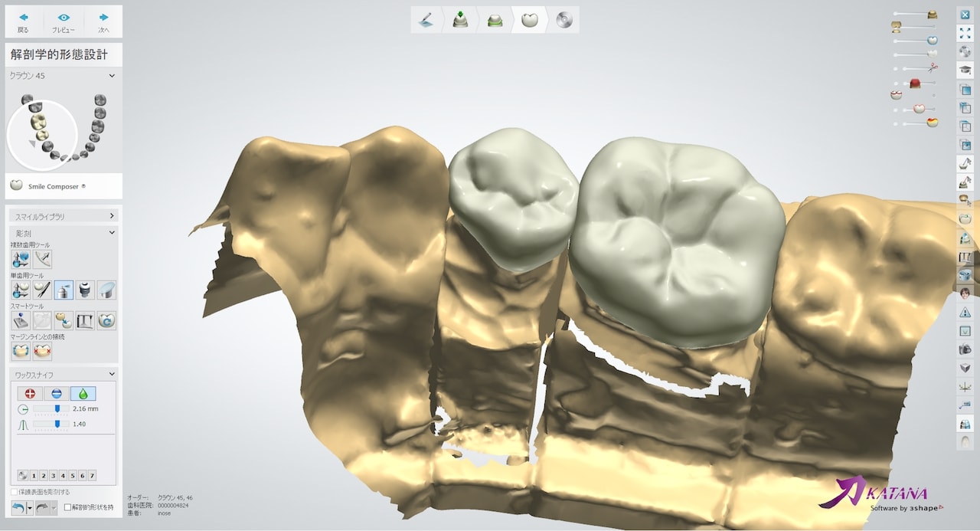The image size is (980, 531).
Task: Enable the 保護表面を彫刻する checkbox
Action: coord(14,492)
